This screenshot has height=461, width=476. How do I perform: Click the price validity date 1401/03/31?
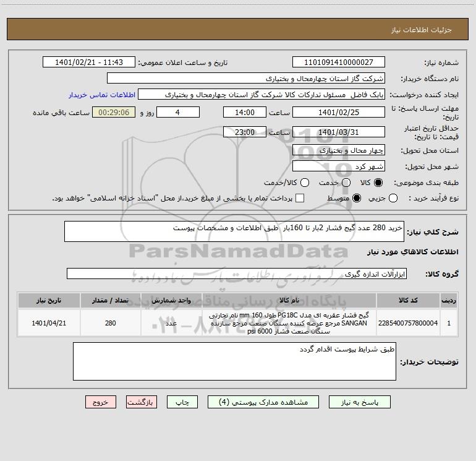[339, 132]
